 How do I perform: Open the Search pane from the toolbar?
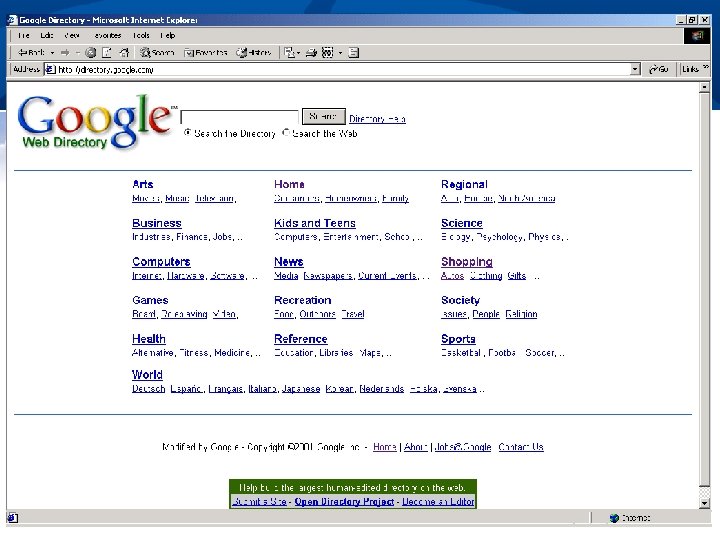click(x=158, y=52)
